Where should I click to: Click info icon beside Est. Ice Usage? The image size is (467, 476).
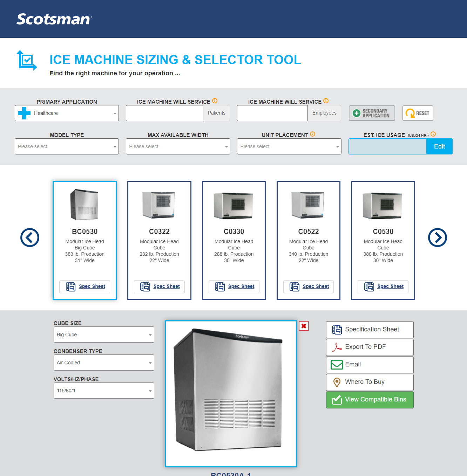433,134
